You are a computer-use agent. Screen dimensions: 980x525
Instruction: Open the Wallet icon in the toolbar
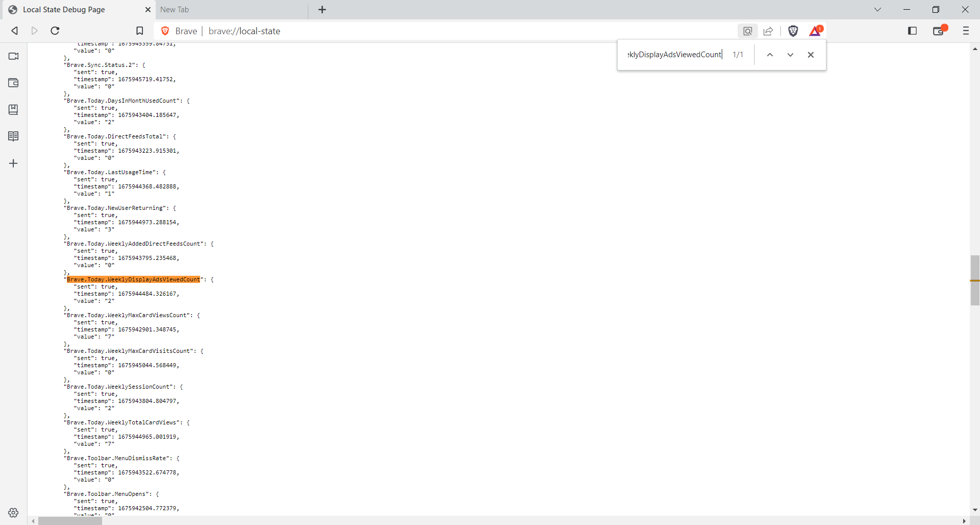pos(939,31)
